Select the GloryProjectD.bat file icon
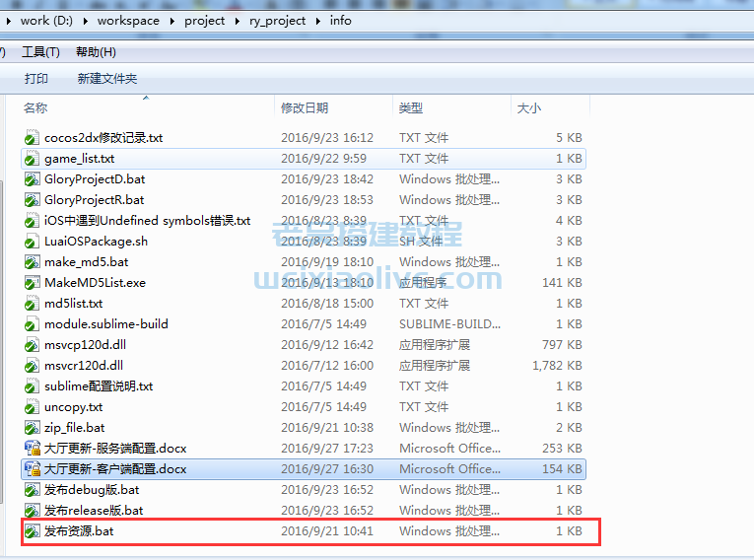The image size is (754, 560). click(32, 179)
